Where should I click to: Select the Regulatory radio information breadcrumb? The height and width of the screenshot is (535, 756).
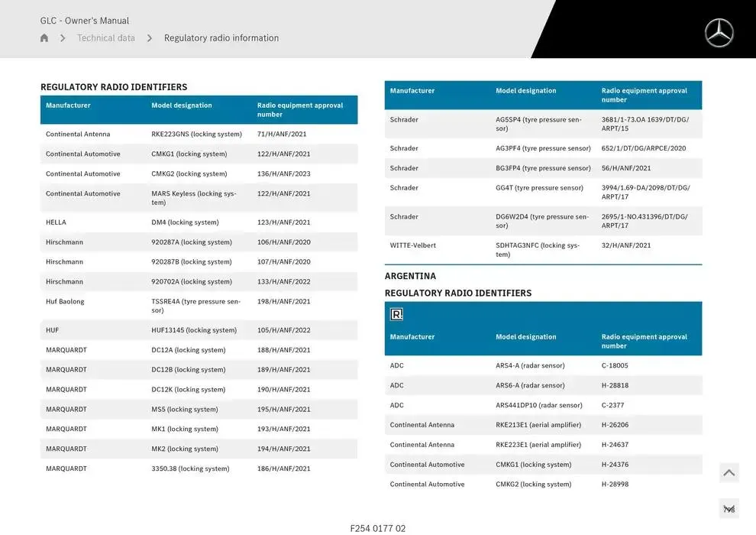[x=221, y=38]
